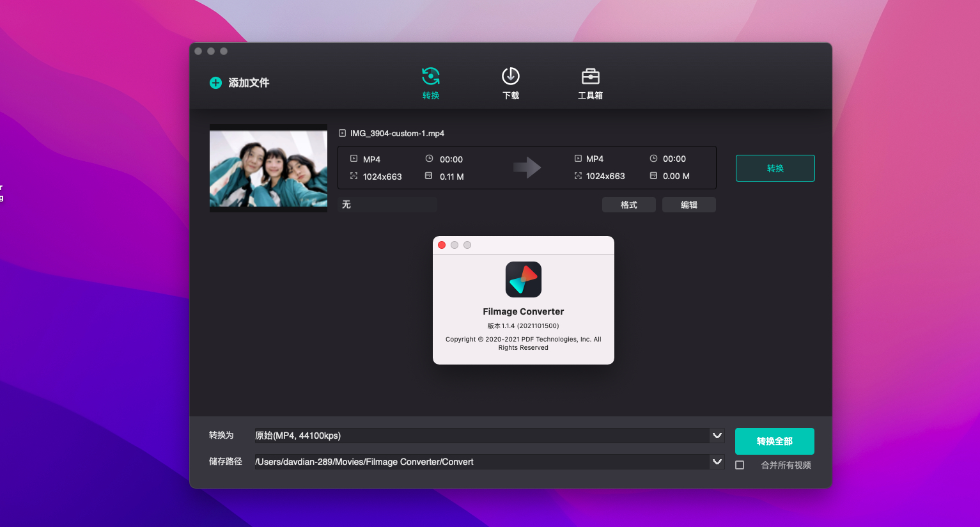Click the 转换 button for IMG_3904
The height and width of the screenshot is (527, 980).
point(775,168)
